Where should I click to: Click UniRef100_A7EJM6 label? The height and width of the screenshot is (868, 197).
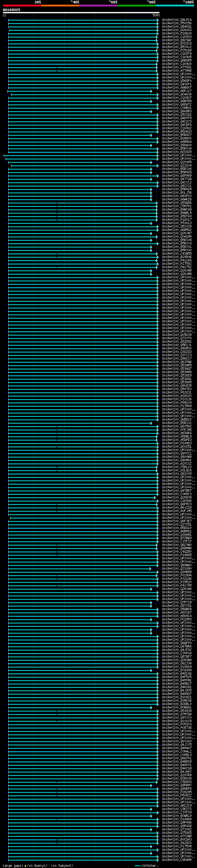coord(176,430)
